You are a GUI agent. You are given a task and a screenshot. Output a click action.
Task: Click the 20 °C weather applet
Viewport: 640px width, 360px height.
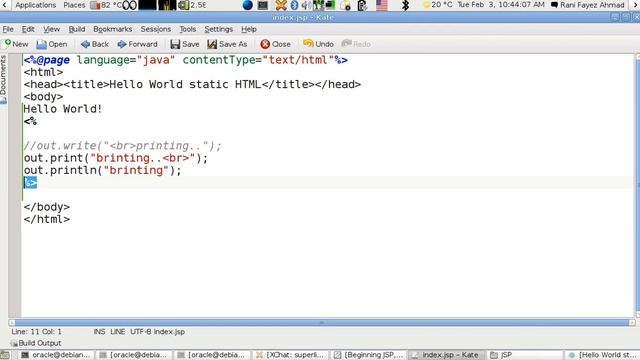(x=438, y=5)
